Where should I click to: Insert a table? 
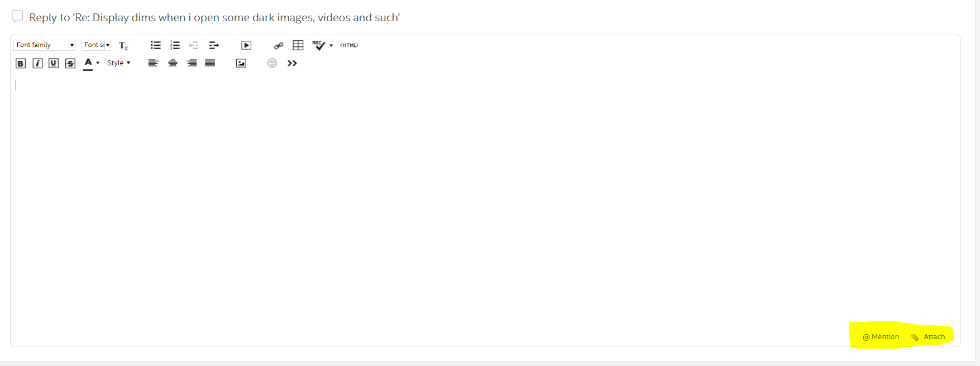[298, 45]
